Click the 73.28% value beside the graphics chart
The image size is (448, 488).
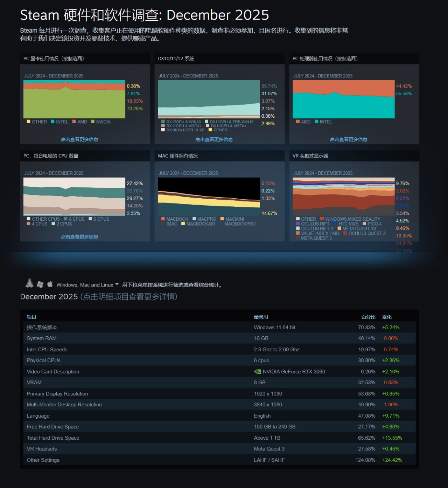(x=135, y=109)
